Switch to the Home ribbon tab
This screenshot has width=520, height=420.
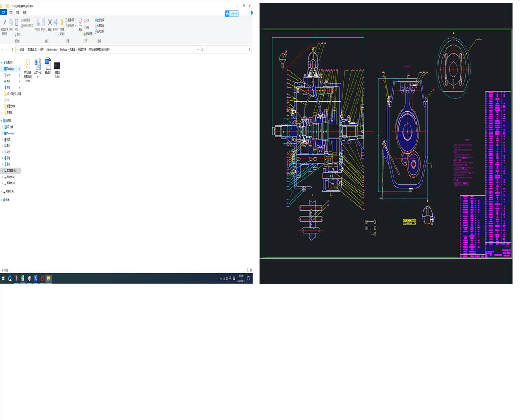(11, 13)
